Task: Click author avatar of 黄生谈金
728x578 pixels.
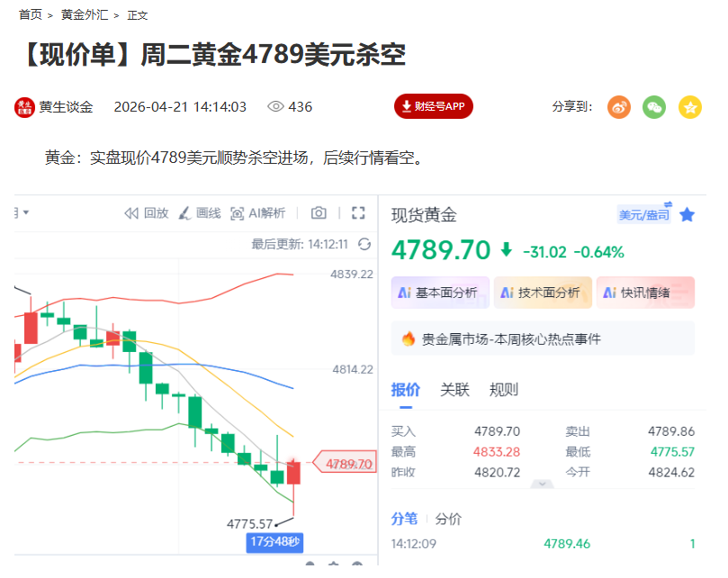Action: [x=24, y=107]
